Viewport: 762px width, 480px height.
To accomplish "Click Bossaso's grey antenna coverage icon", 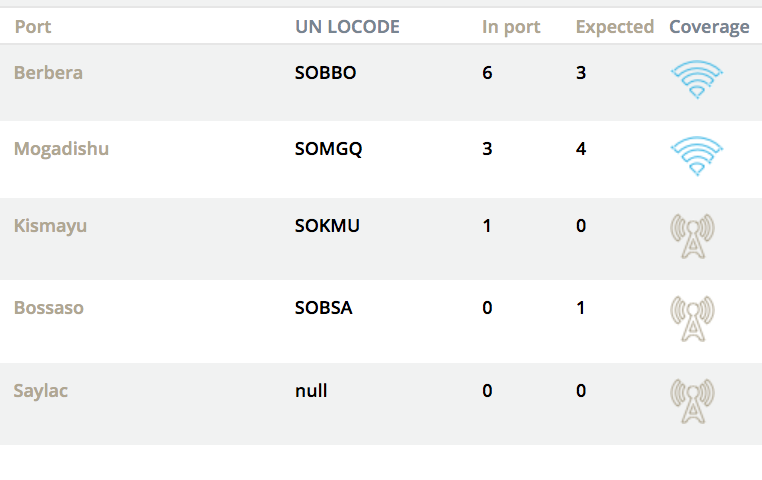I will [x=693, y=319].
